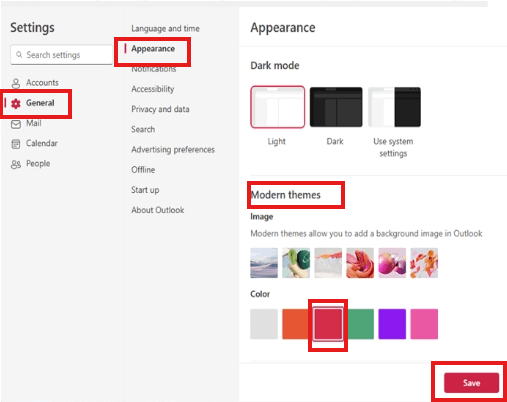Select the General settings category
507x402 pixels.
(x=40, y=103)
